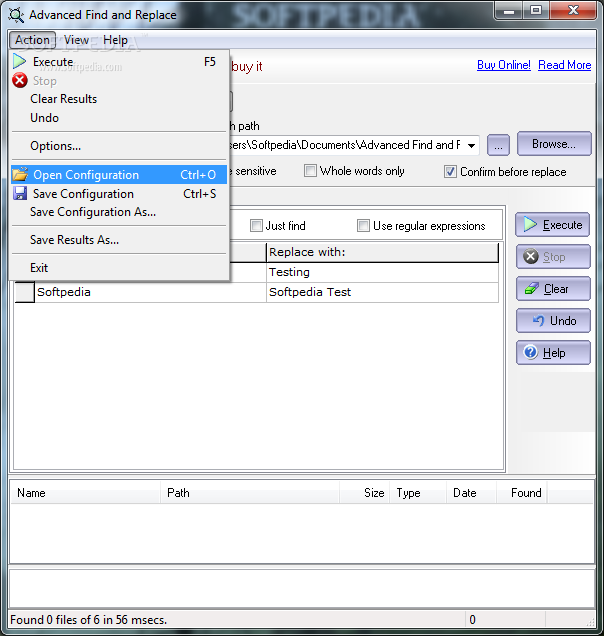Viewport: 604px width, 636px height.
Task: Sort results by Found column header
Action: point(522,493)
